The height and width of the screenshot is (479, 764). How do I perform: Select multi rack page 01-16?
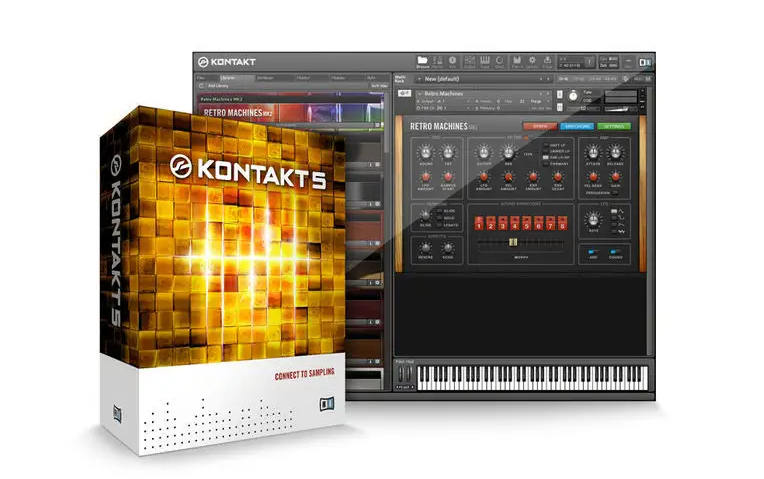click(563, 79)
